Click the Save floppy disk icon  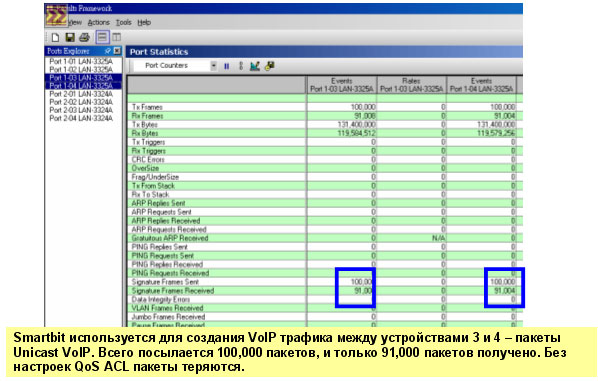70,37
